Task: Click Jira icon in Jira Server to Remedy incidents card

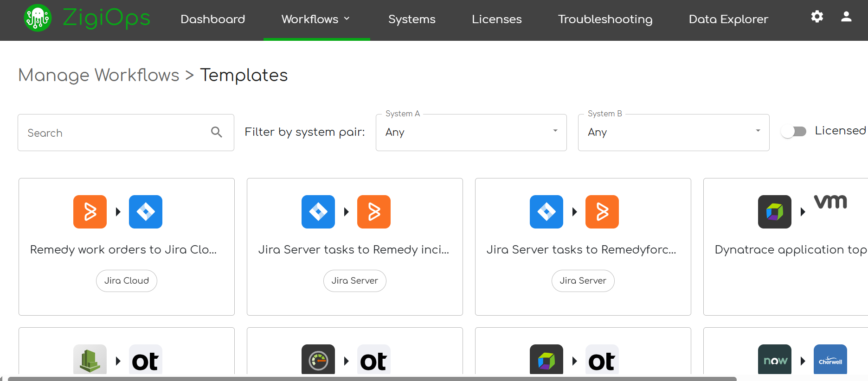Action: (x=318, y=212)
